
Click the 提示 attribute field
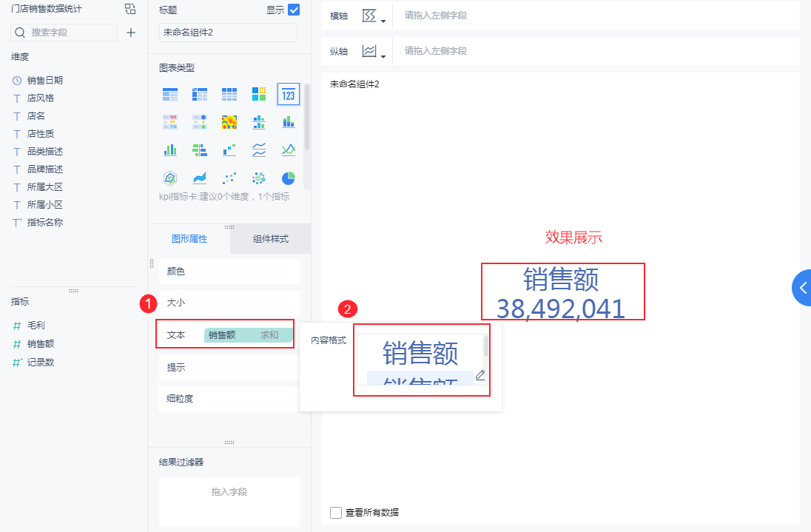point(229,368)
